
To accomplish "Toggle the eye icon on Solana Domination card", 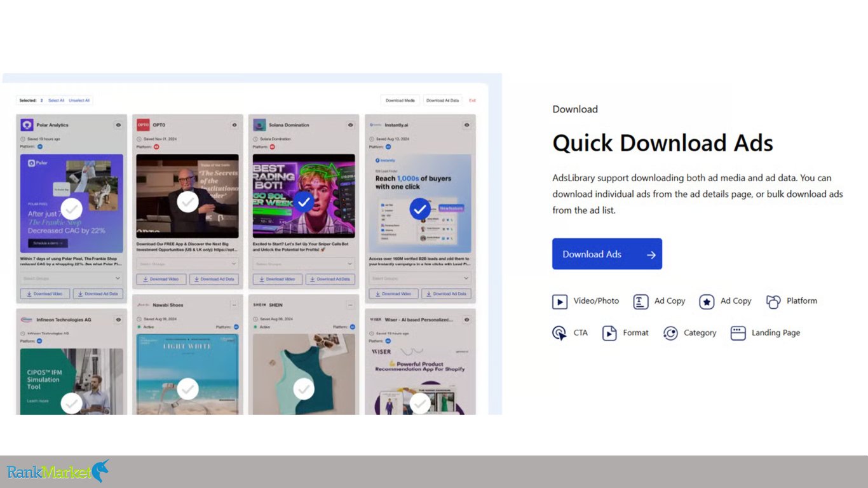I will pos(351,125).
